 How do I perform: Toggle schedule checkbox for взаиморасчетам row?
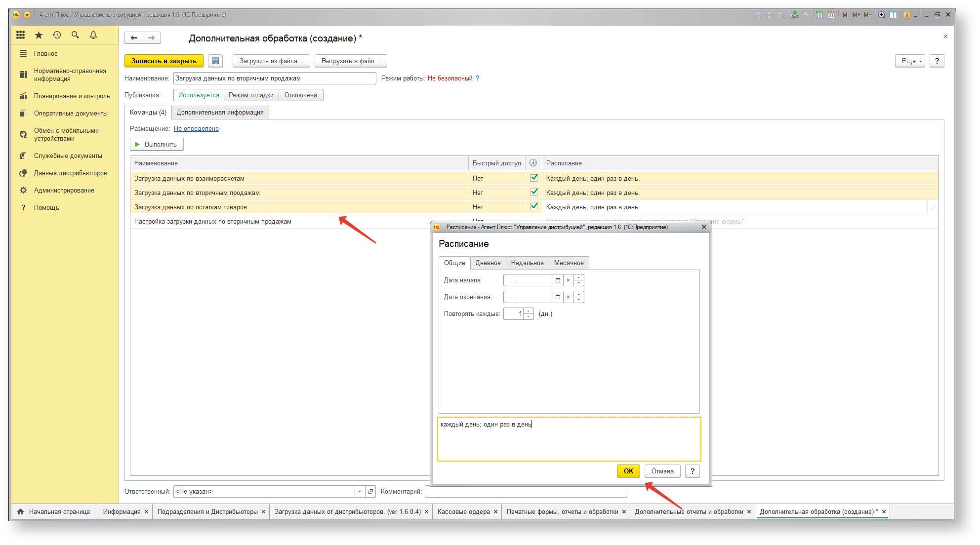click(533, 178)
